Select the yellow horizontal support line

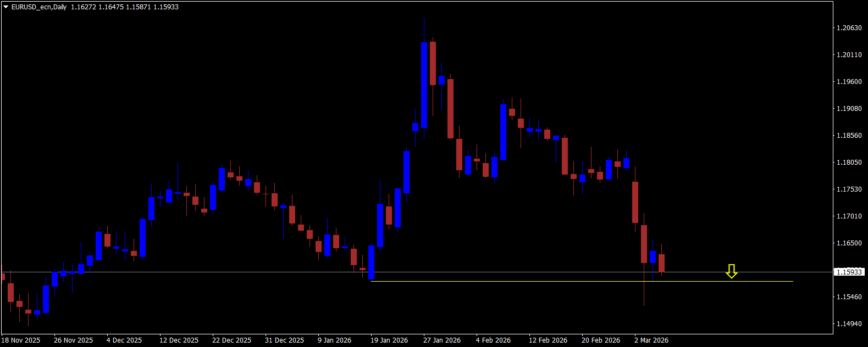[x=582, y=282]
